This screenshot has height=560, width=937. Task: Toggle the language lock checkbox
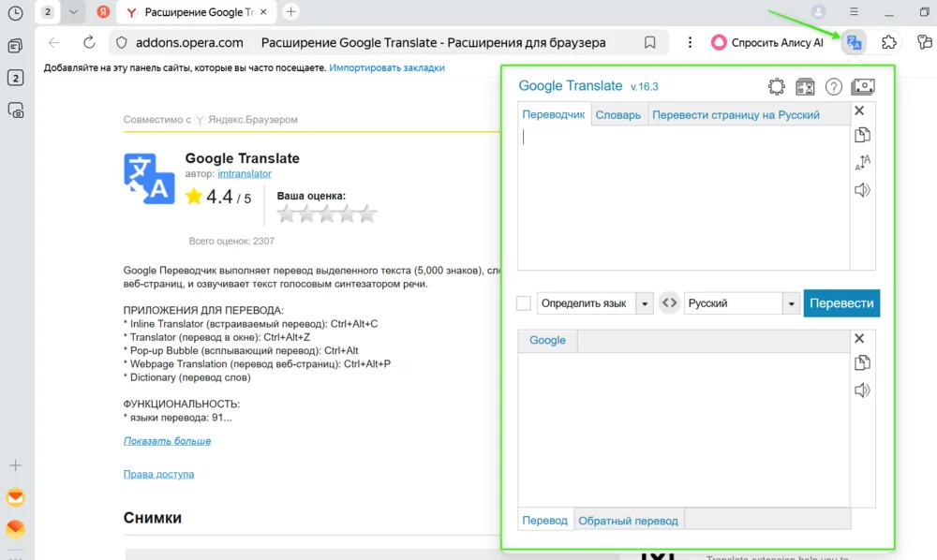pos(524,303)
